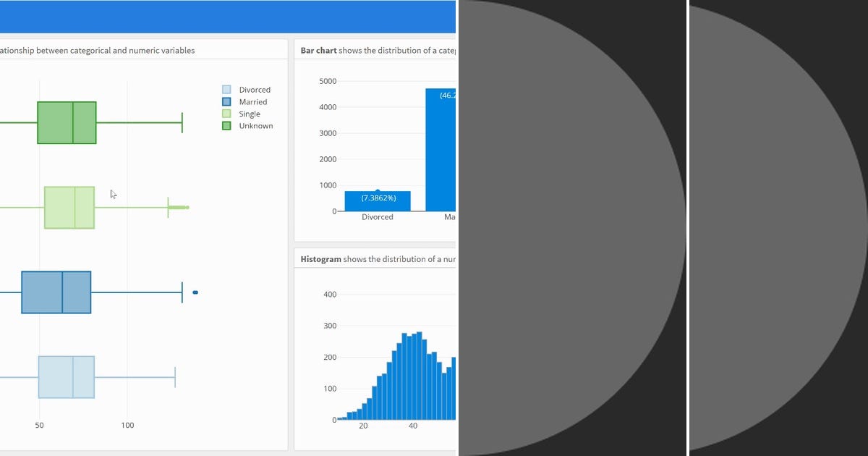Image resolution: width=868 pixels, height=456 pixels.
Task: Select the light green Single box plot
Action: pyautogui.click(x=69, y=208)
